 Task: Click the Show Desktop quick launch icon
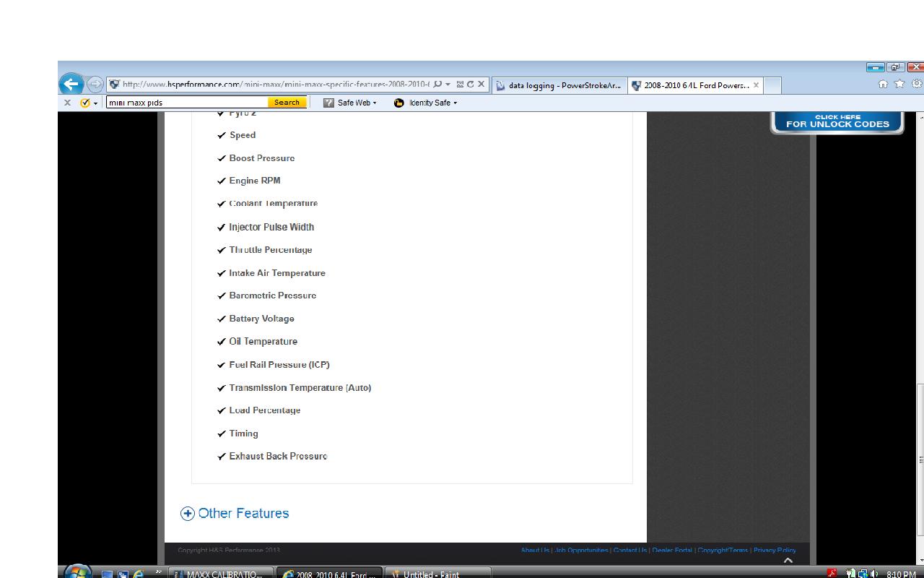[x=108, y=574]
